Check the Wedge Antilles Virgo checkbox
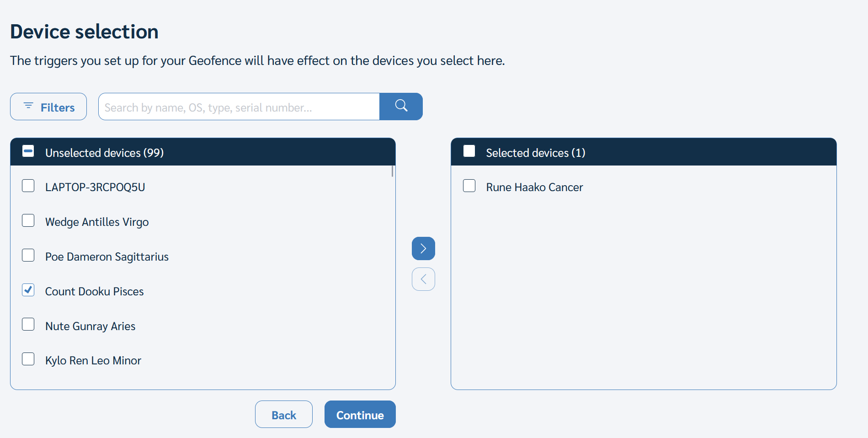Image resolution: width=868 pixels, height=438 pixels. point(28,220)
